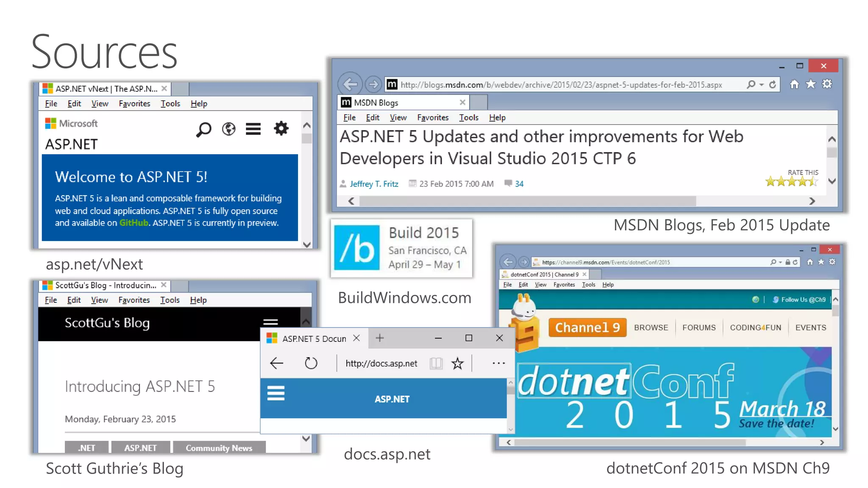Click the search magnifier icon on ASP.NET vNext page
Viewport: 868px width, 488px height.
pyautogui.click(x=203, y=129)
